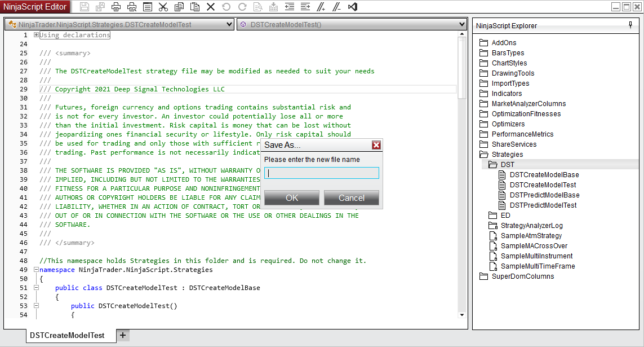
Task: Click the Decrease Indent icon
Action: tap(290, 7)
